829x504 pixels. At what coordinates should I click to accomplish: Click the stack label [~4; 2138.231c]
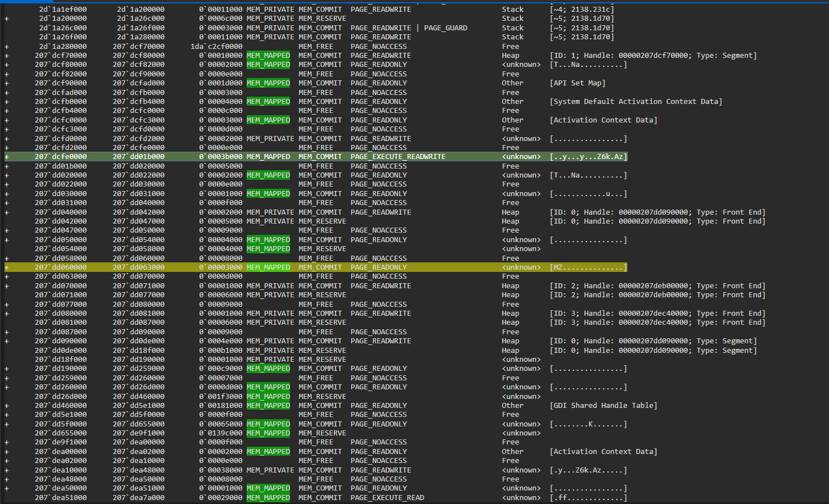pyautogui.click(x=582, y=10)
